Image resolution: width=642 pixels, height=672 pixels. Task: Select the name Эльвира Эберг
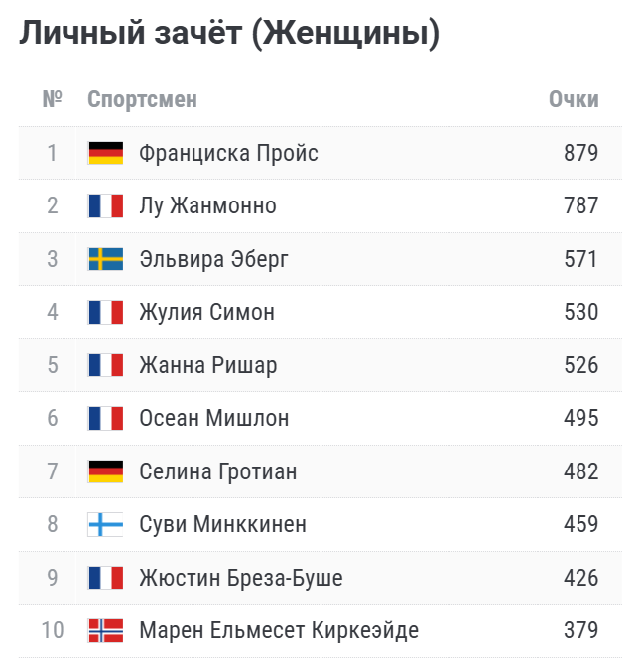point(213,259)
